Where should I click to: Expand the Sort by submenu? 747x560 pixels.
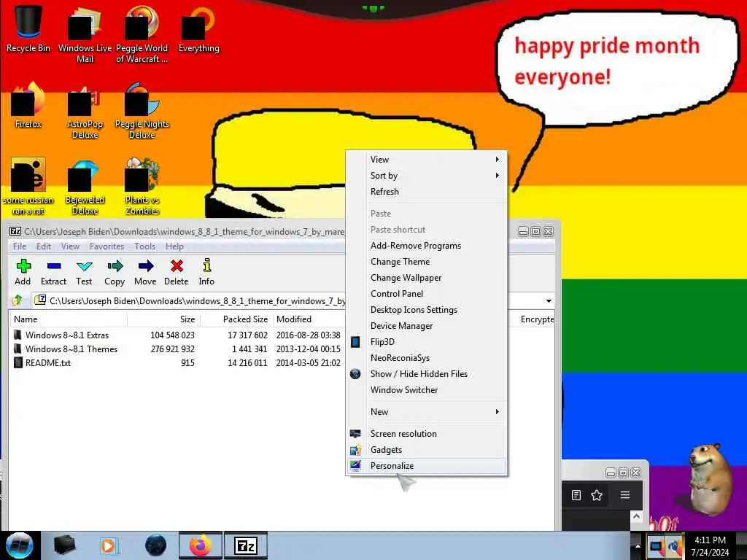click(x=426, y=176)
